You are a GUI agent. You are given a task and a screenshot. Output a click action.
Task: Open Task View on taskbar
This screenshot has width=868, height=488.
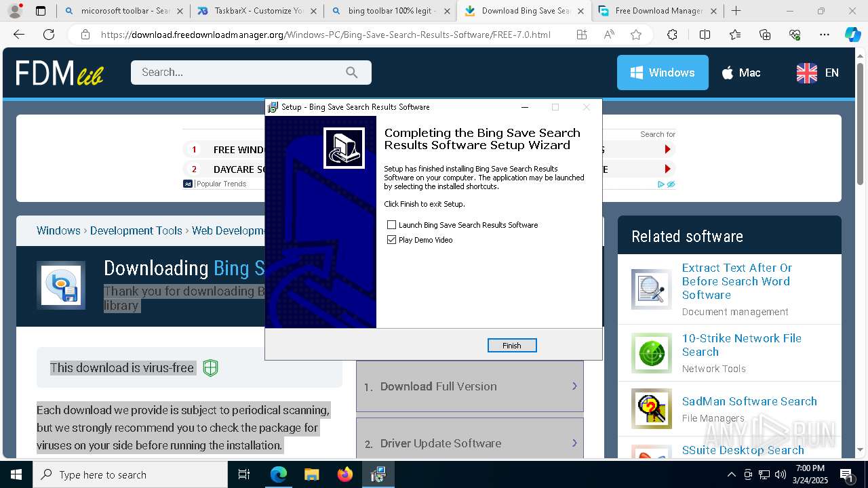244,474
